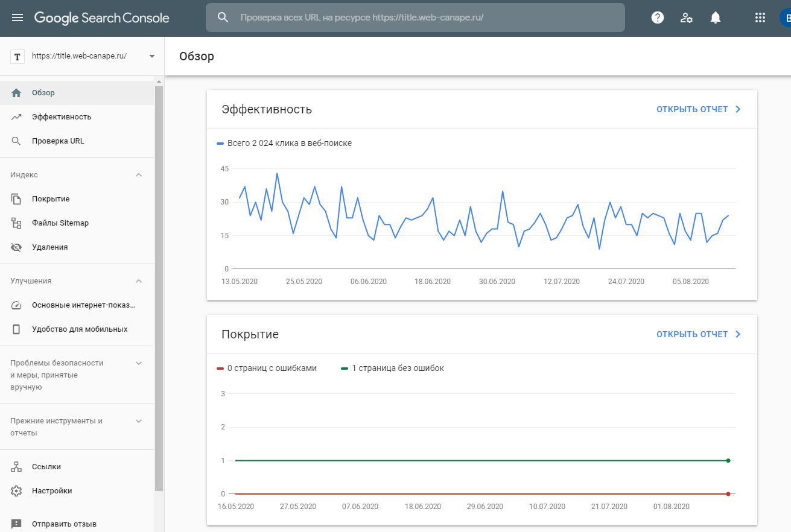This screenshot has height=532, width=791.
Task: Click Отправить отзыв link
Action: pos(64,524)
